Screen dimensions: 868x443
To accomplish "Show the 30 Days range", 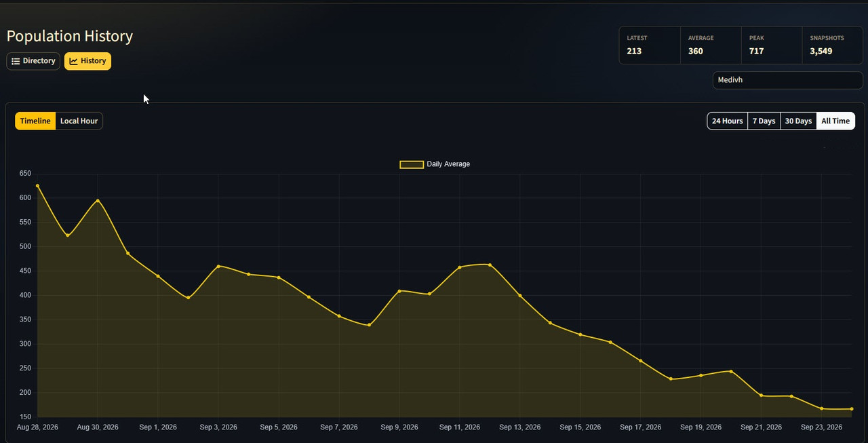I will pos(798,121).
